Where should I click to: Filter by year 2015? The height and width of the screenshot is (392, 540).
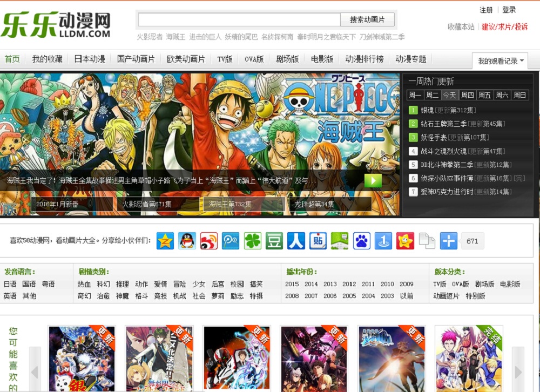coord(292,284)
